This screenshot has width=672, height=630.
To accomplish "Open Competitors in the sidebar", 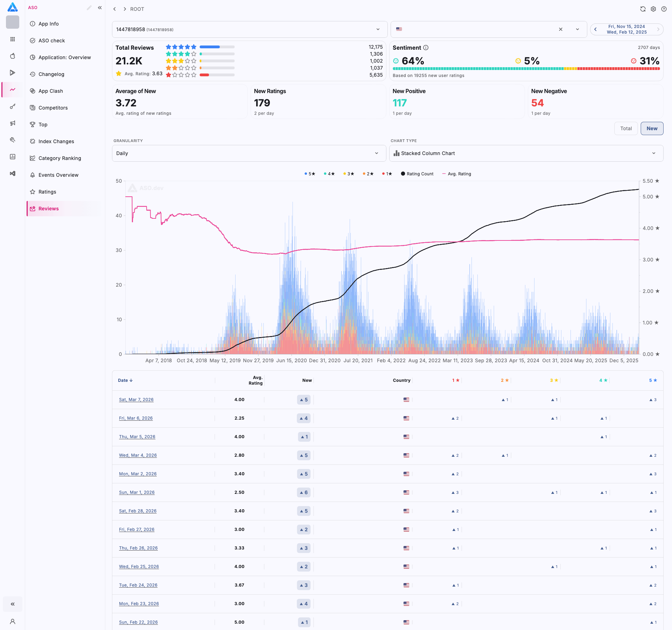I will (53, 108).
